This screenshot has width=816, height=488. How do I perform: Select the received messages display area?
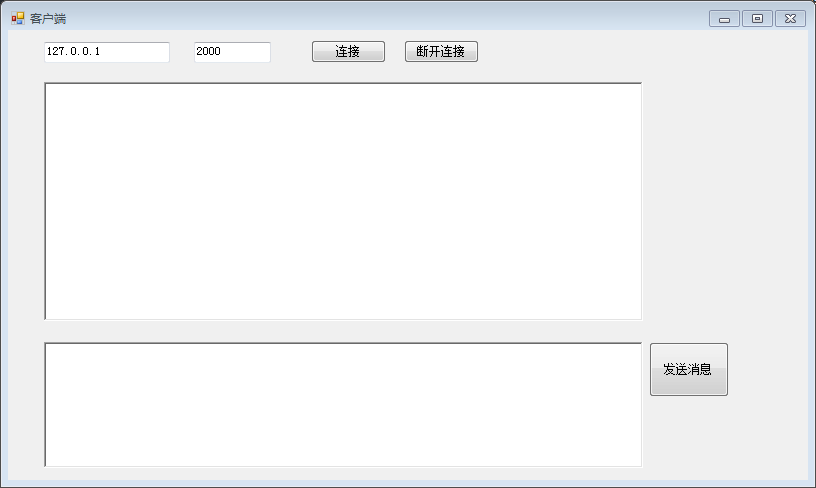point(343,201)
